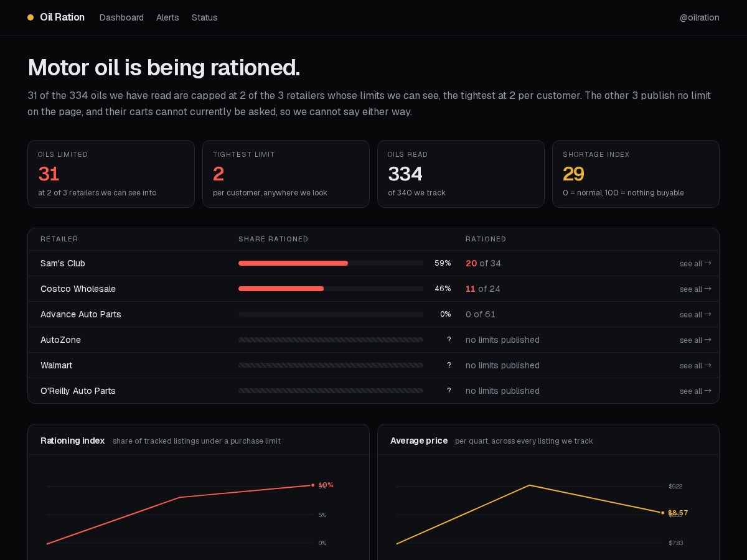
Task: Click the Rationing index chart title
Action: [72, 441]
